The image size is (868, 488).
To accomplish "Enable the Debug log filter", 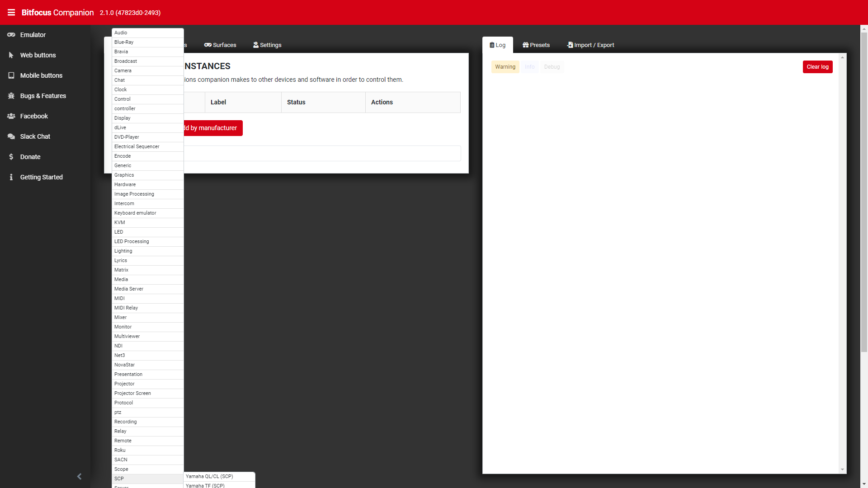I will tap(552, 66).
